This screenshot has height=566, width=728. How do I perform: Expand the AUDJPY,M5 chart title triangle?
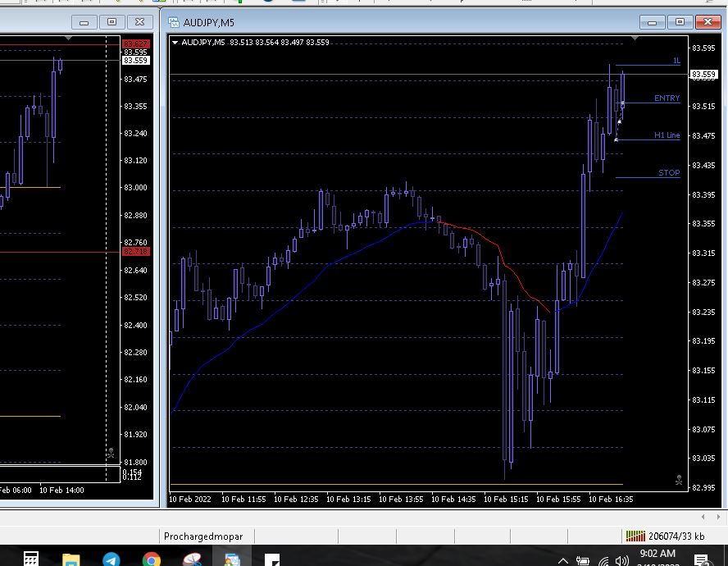175,43
